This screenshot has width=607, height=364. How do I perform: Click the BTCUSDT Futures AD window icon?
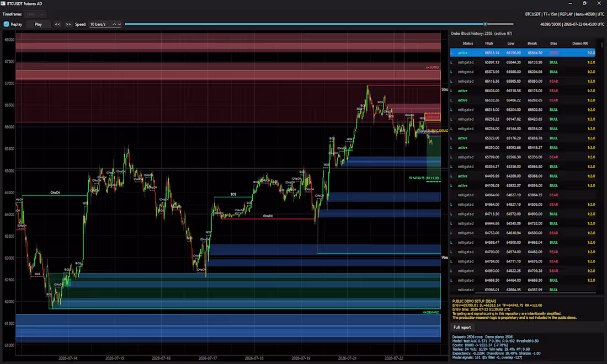point(3,3)
